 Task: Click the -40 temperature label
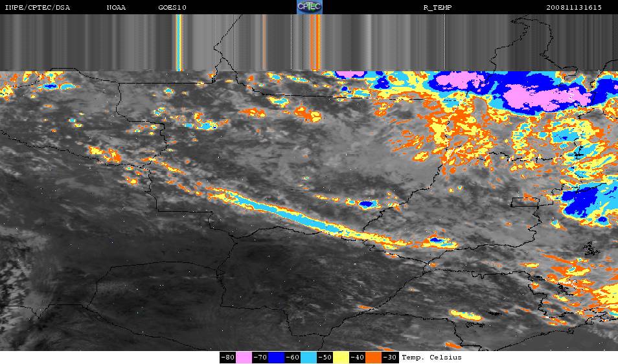pos(358,358)
